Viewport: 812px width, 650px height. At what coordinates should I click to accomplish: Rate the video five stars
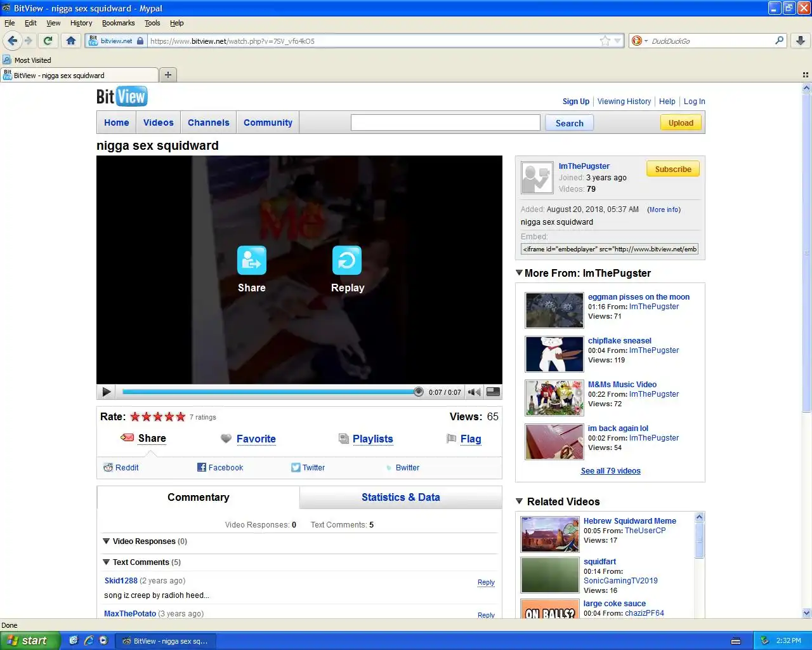(x=181, y=417)
